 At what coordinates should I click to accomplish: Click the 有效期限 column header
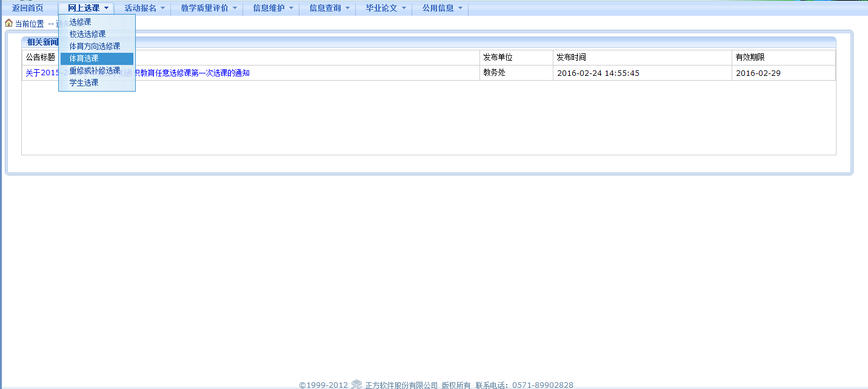(x=750, y=58)
